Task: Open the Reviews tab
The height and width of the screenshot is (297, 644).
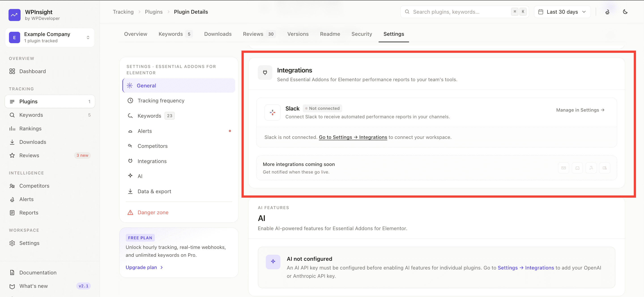Action: coord(259,34)
